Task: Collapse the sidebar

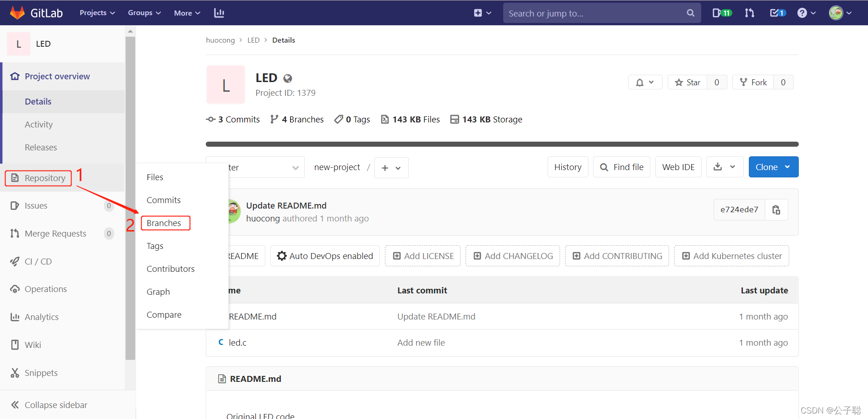Action: (49, 405)
